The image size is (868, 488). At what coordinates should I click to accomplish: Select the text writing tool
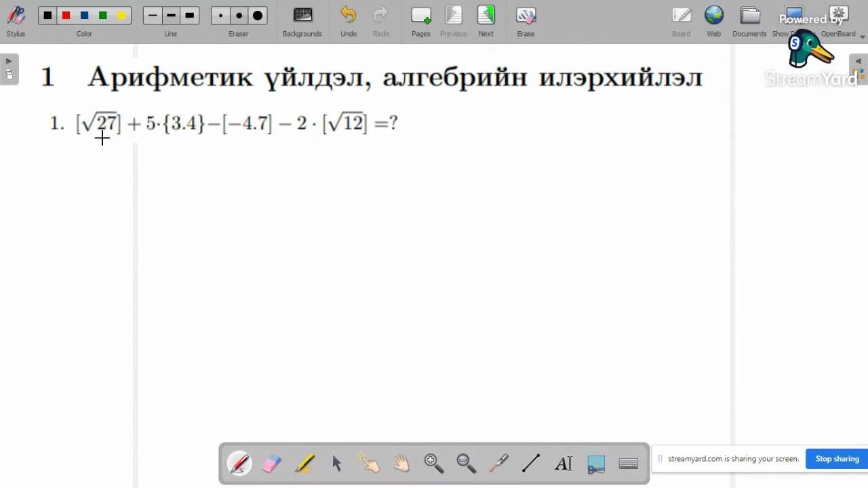[564, 464]
